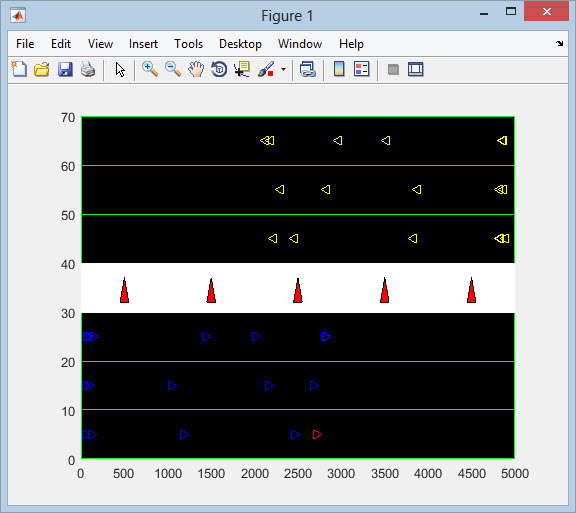Toggle the Data Cursor tool
The width and height of the screenshot is (576, 513).
[242, 69]
